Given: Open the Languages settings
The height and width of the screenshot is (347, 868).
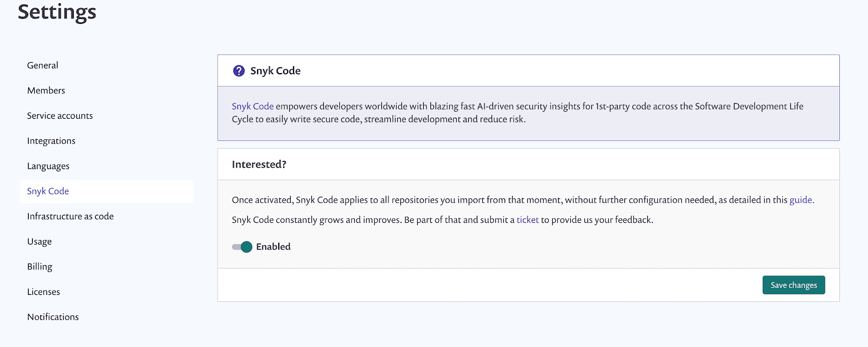Looking at the screenshot, I should [48, 166].
